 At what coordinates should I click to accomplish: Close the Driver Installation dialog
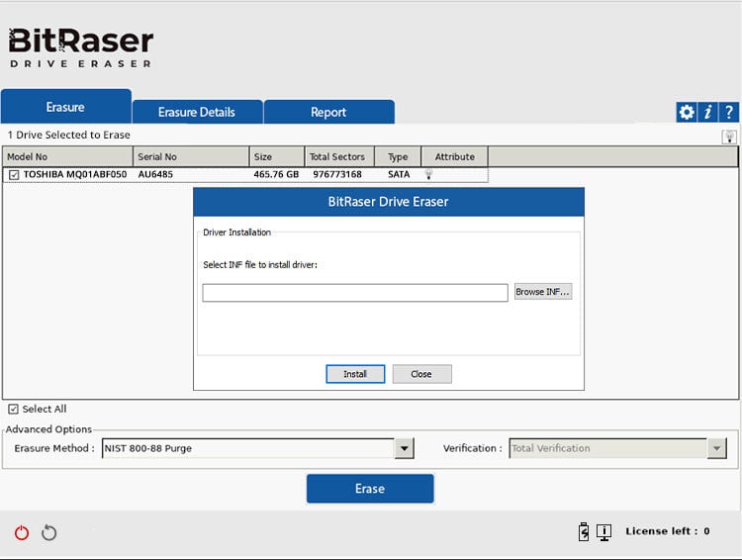[421, 374]
